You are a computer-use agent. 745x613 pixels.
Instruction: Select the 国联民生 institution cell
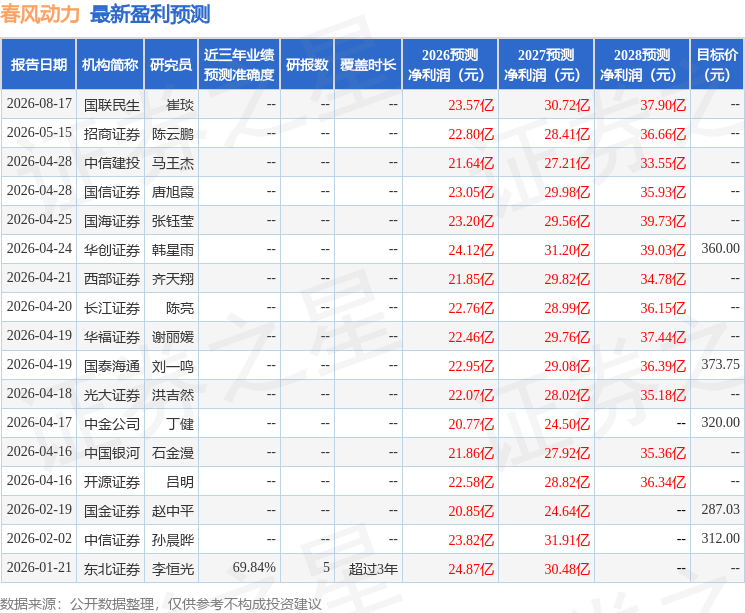(x=112, y=105)
